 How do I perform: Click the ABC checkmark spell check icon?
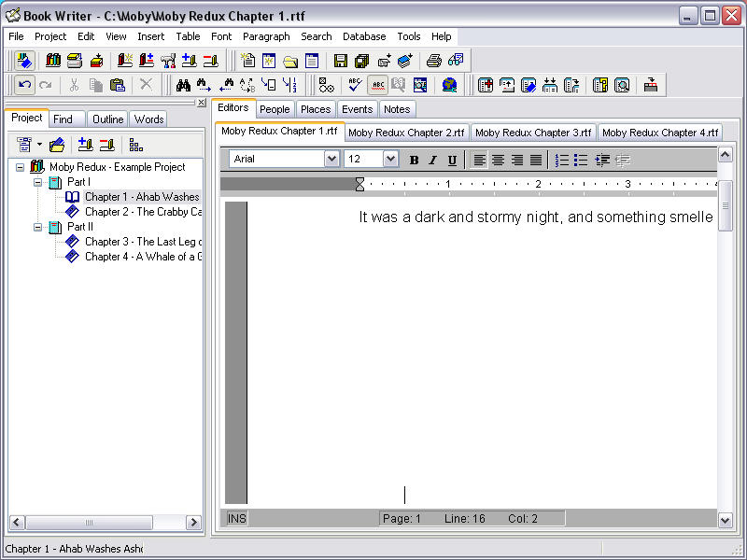pyautogui.click(x=355, y=85)
